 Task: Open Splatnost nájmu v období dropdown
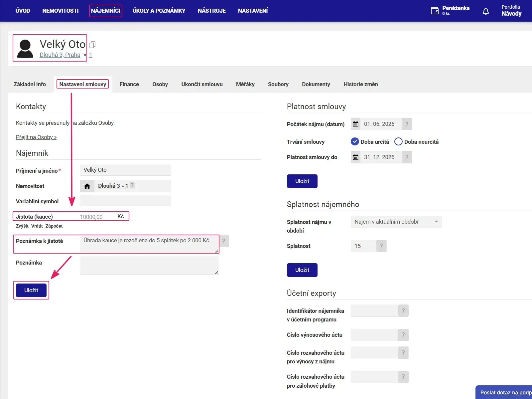(x=396, y=222)
